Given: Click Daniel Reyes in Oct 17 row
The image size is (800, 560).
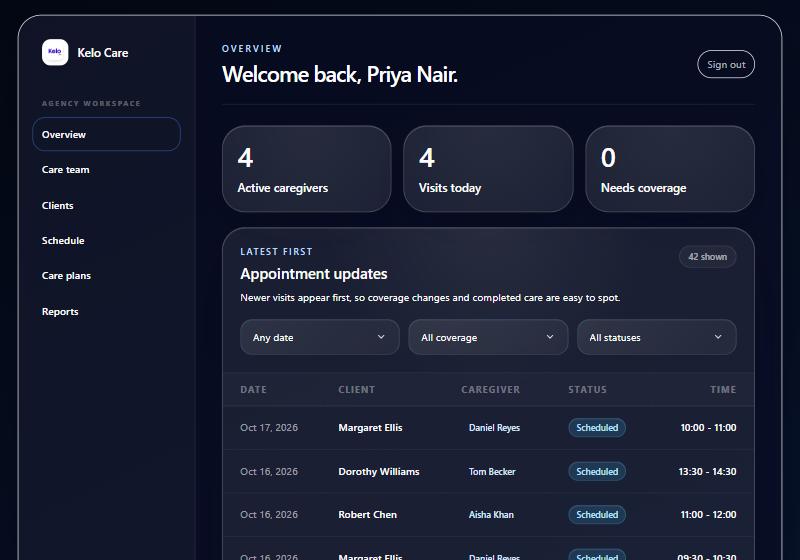Looking at the screenshot, I should tap(494, 427).
